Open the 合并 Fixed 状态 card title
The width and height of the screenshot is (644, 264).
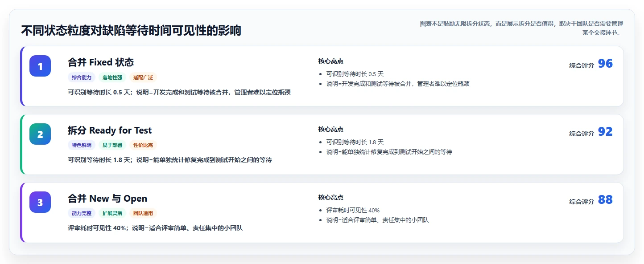click(x=101, y=62)
